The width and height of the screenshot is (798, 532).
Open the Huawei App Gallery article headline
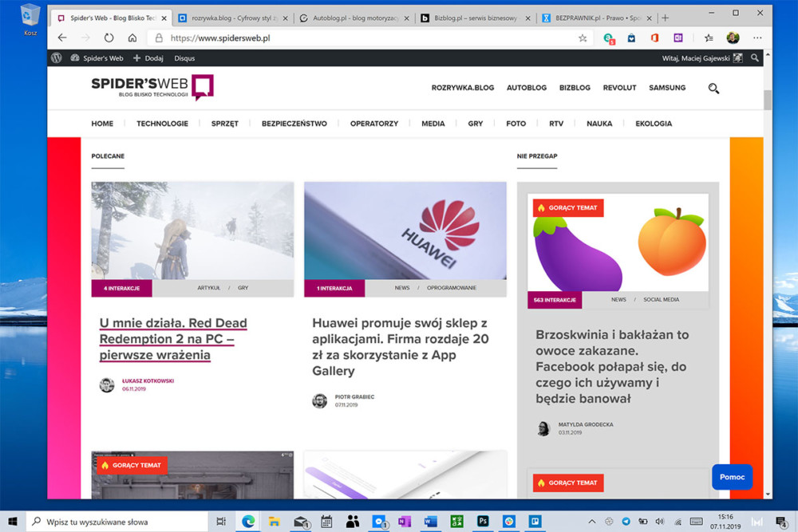point(400,347)
